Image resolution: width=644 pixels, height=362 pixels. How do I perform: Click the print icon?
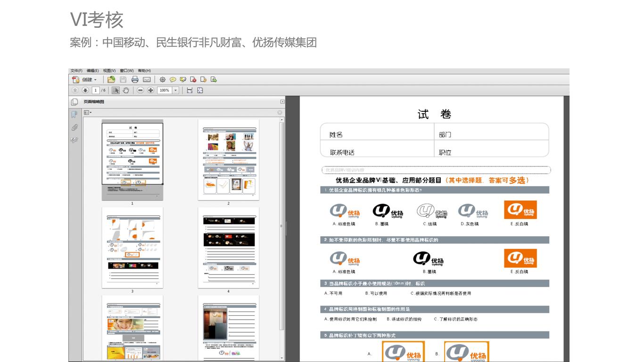click(135, 80)
